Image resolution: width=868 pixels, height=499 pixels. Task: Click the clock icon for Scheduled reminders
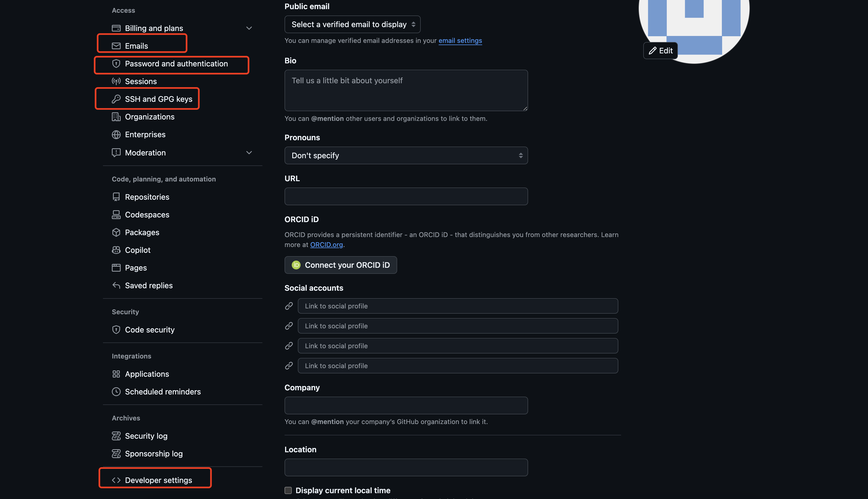[116, 392]
